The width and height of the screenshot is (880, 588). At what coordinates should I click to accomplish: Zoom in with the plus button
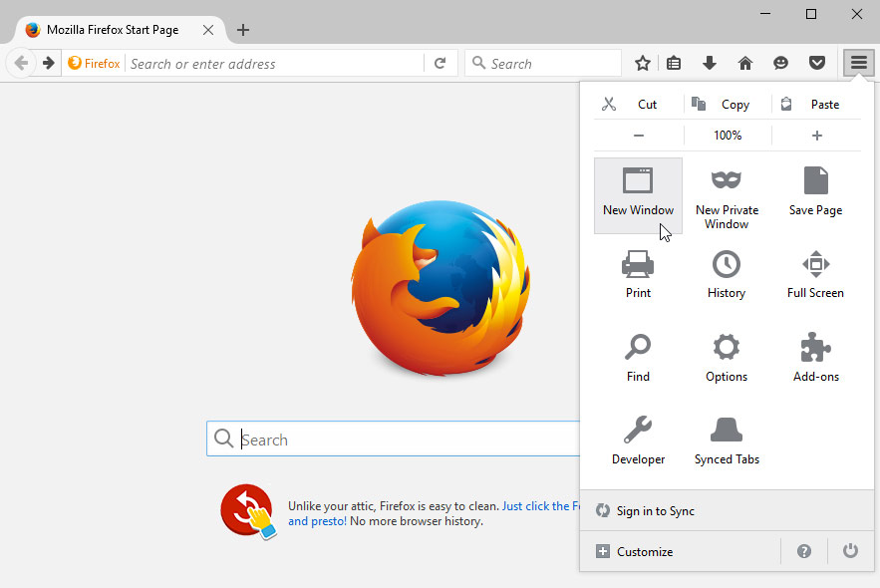coord(816,136)
